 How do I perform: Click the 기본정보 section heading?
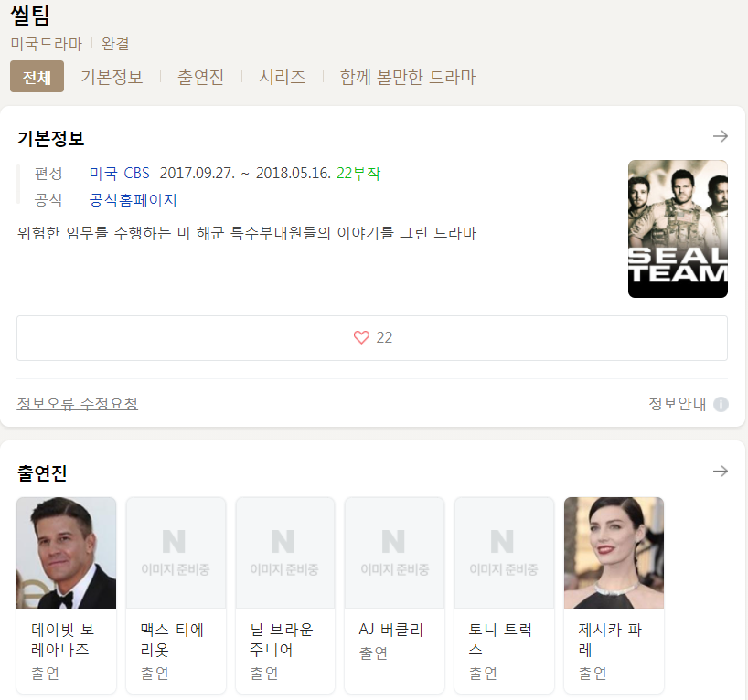pyautogui.click(x=50, y=138)
